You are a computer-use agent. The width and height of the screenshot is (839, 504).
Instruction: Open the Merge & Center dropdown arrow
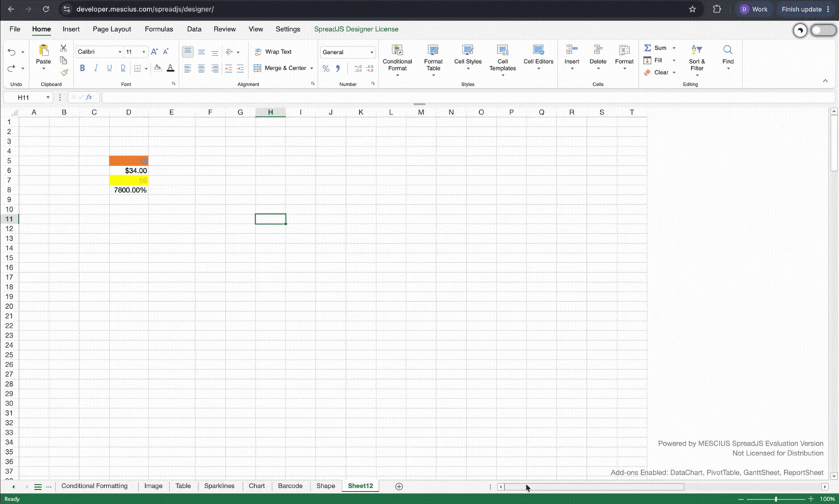coord(311,69)
